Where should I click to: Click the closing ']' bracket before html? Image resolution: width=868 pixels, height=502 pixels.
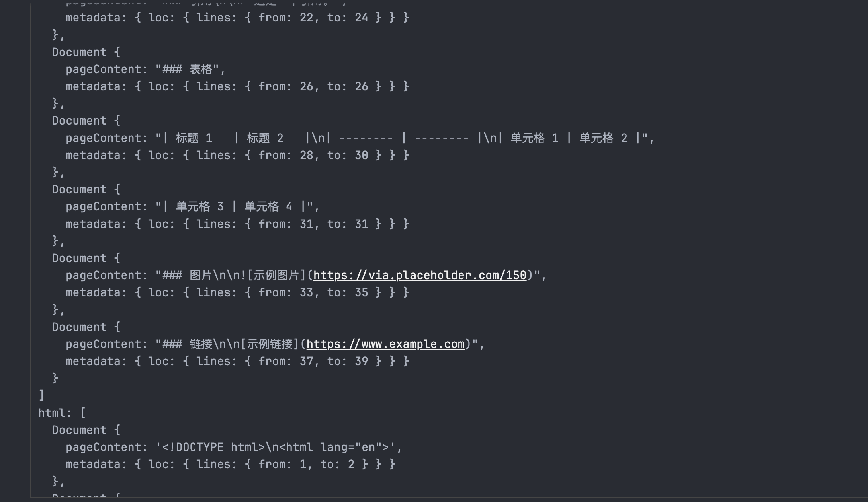(x=41, y=395)
